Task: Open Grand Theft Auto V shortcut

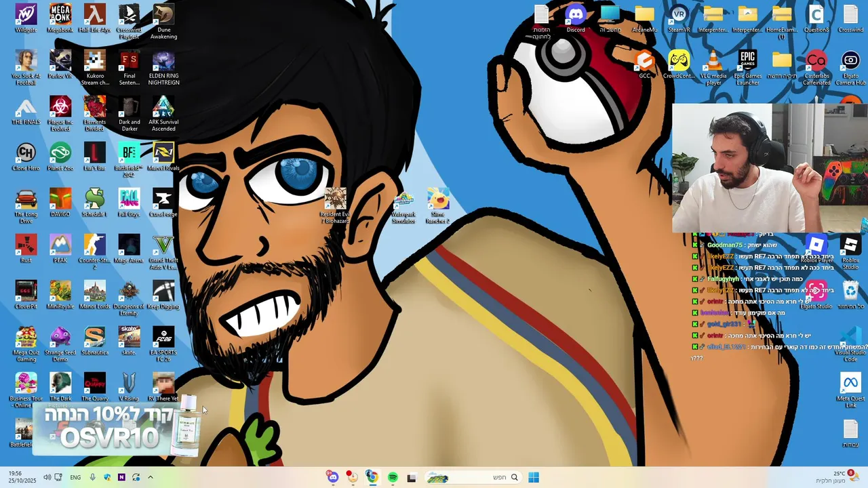Action: click(x=163, y=251)
